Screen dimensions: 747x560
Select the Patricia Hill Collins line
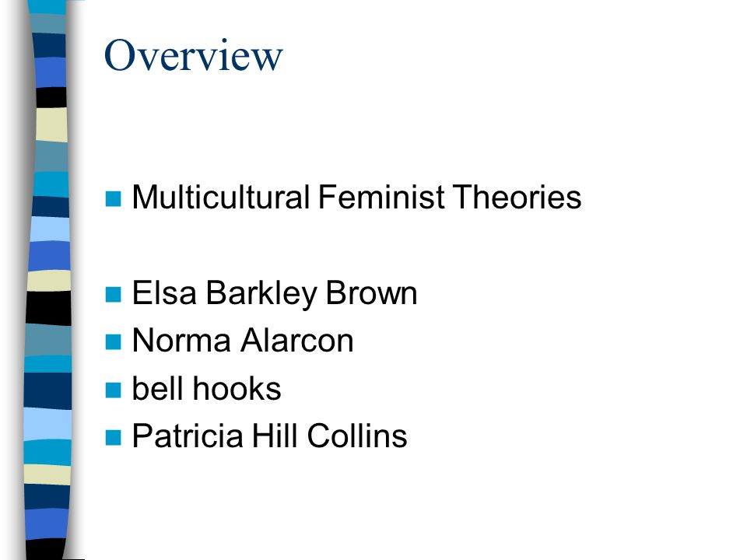coord(270,436)
